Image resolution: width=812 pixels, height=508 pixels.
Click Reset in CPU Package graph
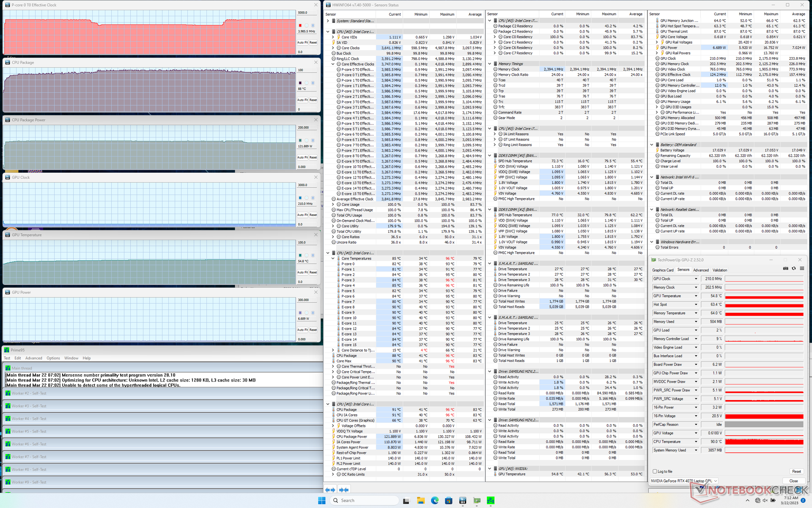[313, 100]
